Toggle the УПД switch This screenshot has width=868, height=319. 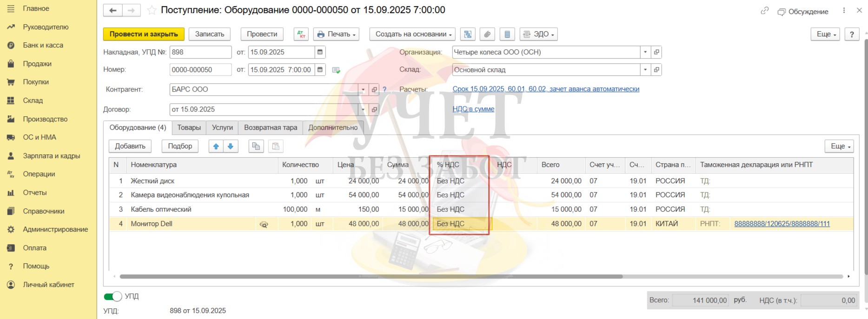(x=113, y=296)
